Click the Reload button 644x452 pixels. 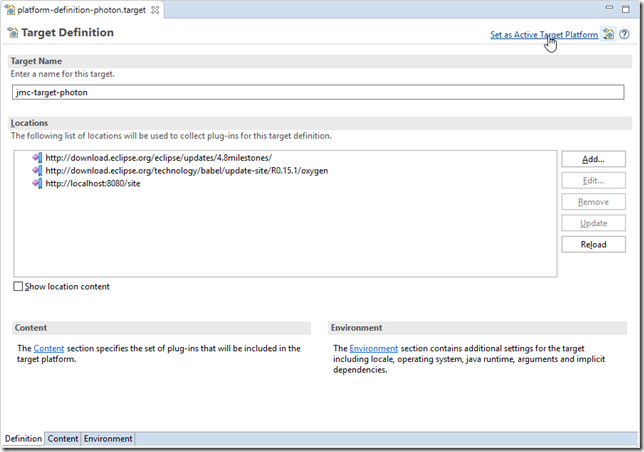593,245
